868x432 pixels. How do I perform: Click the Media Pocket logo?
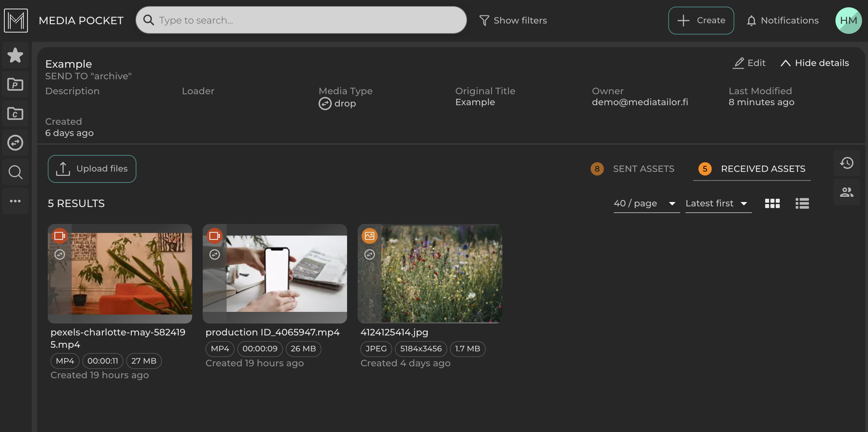(x=16, y=21)
